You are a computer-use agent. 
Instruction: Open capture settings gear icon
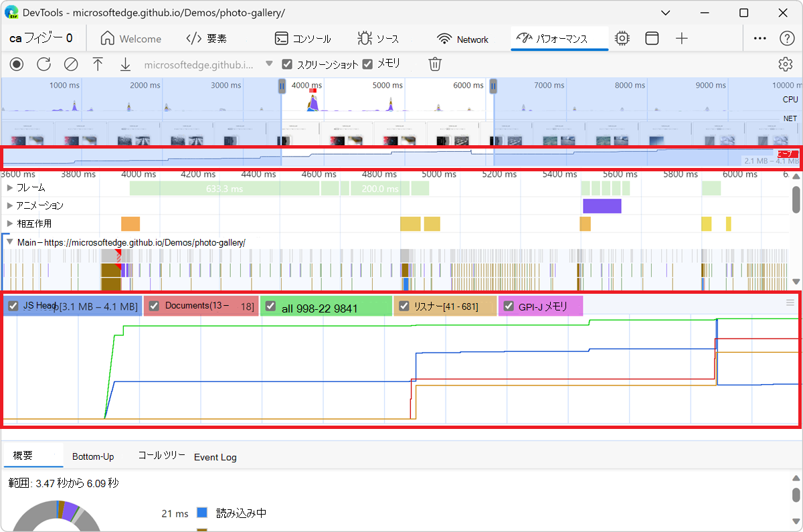click(785, 64)
